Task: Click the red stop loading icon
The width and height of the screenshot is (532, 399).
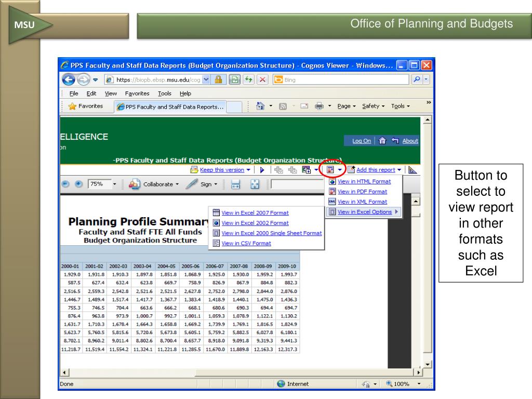Action: 262,79
